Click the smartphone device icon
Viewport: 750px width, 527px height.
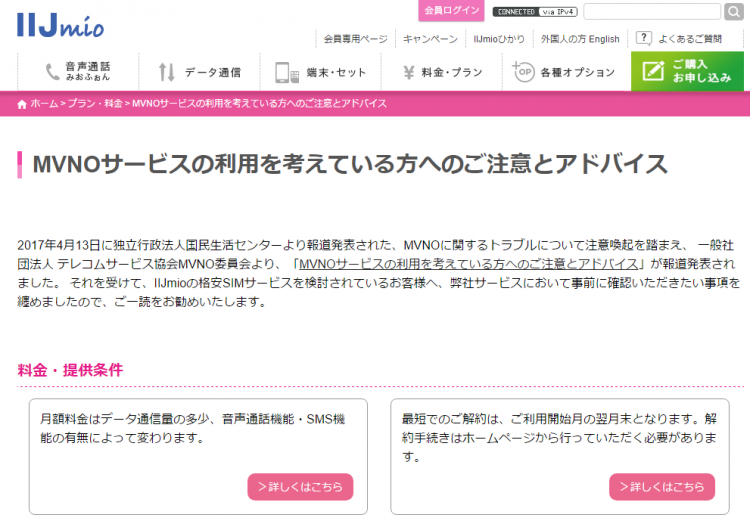tap(287, 73)
